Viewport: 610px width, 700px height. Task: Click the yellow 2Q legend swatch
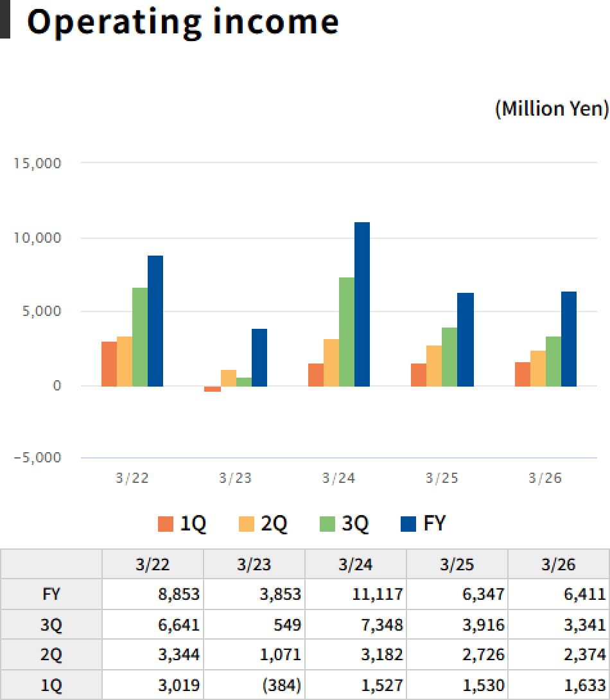tap(247, 523)
